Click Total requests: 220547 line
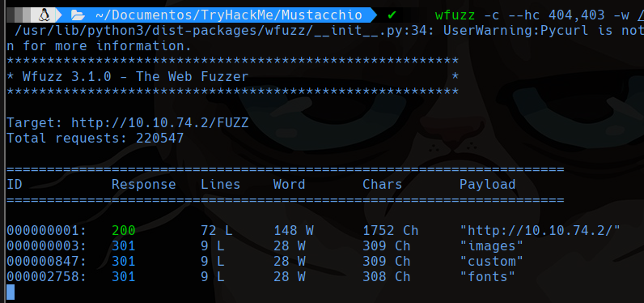Viewport: 644px width, 303px height. point(95,139)
